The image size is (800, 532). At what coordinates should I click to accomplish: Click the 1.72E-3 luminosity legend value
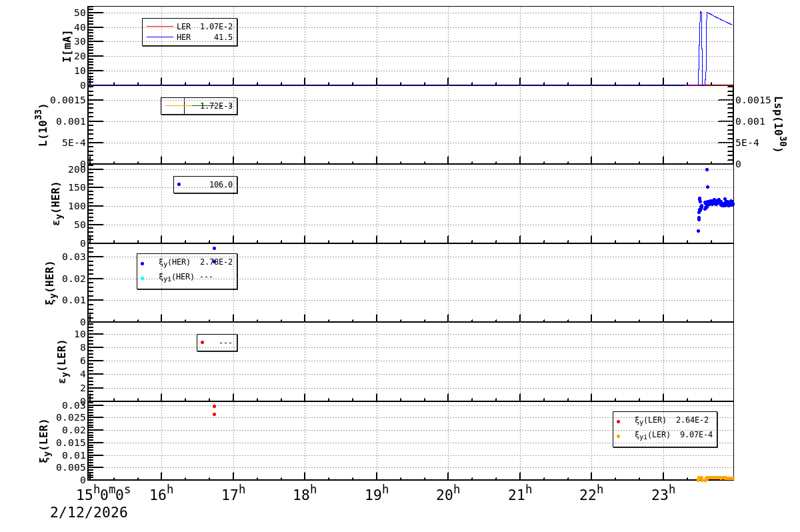(216, 106)
